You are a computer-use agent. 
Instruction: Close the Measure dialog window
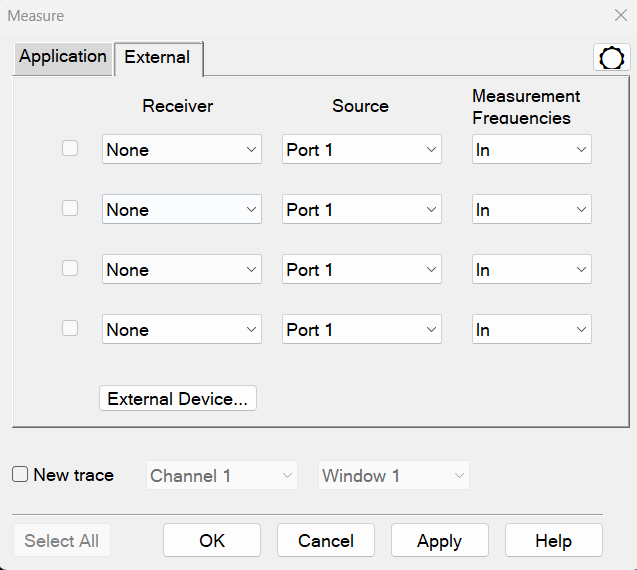click(621, 15)
